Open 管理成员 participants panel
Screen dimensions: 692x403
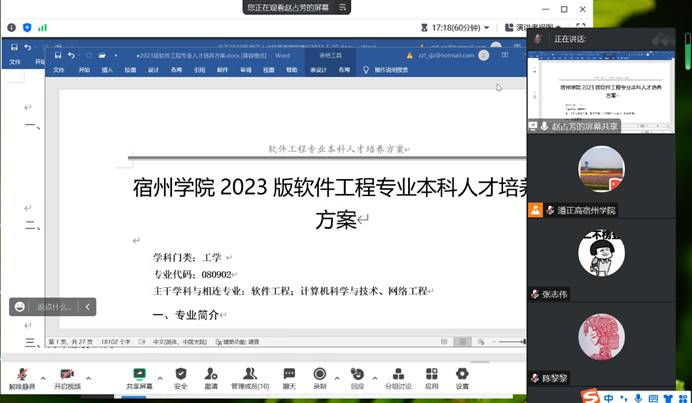(x=249, y=376)
